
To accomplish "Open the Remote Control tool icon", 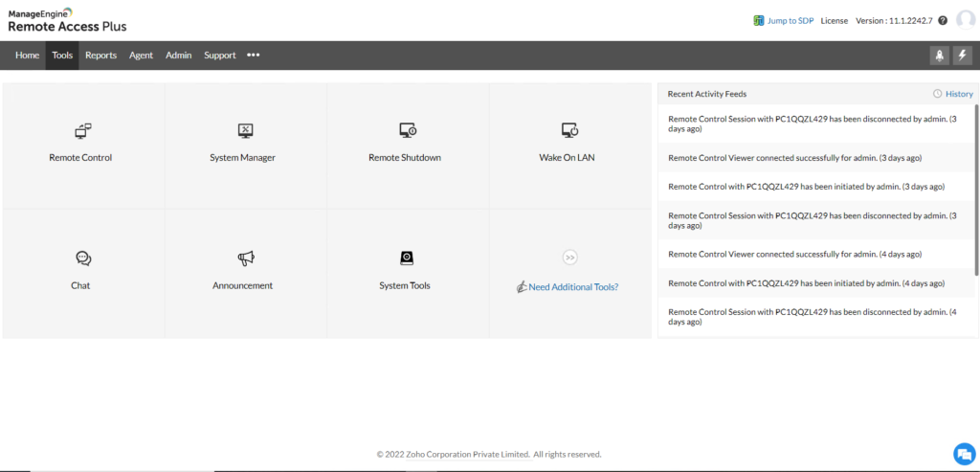I will [83, 130].
